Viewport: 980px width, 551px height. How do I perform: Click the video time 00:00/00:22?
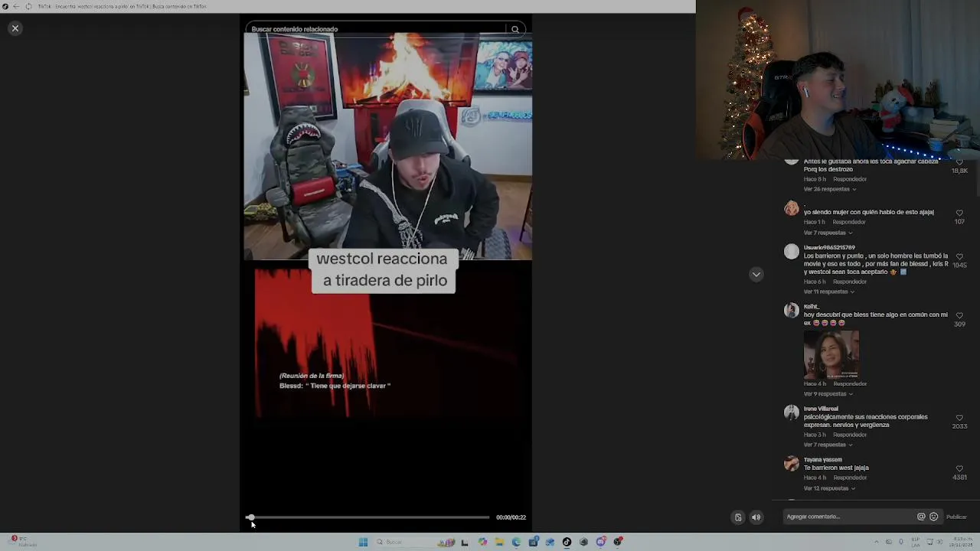[x=511, y=517]
